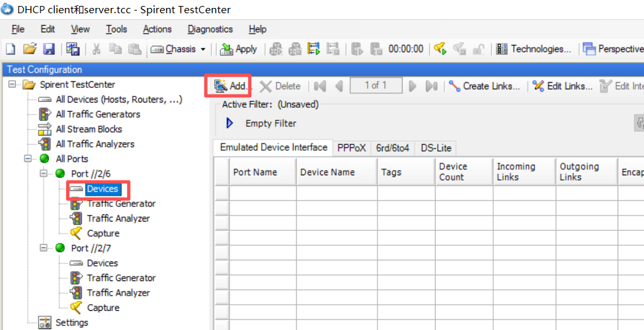Image resolution: width=644 pixels, height=330 pixels.
Task: Open the Diagnostics menu
Action: (210, 29)
